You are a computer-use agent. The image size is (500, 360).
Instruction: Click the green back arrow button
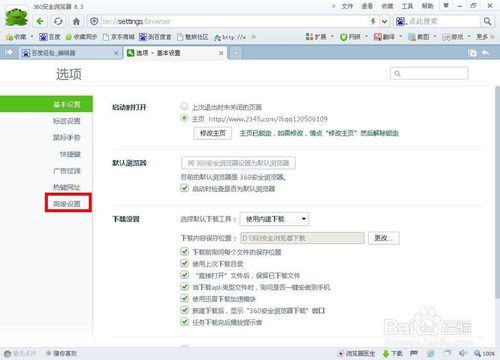click(x=40, y=22)
